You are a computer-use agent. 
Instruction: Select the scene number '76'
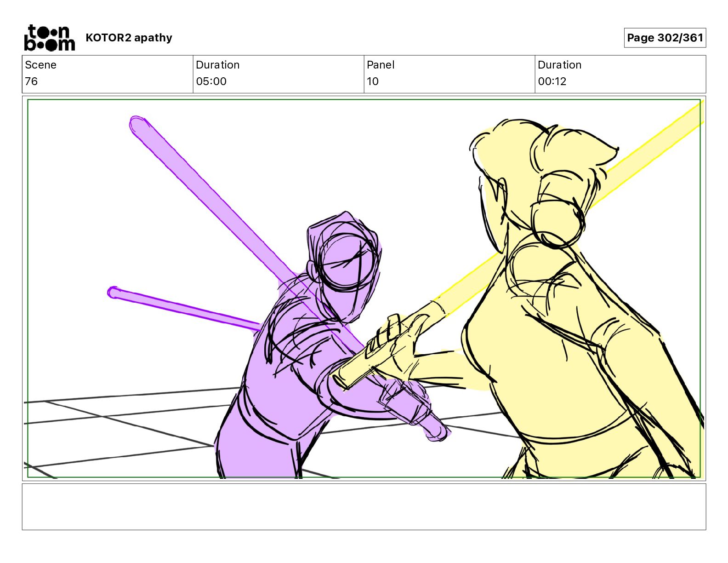[x=31, y=81]
